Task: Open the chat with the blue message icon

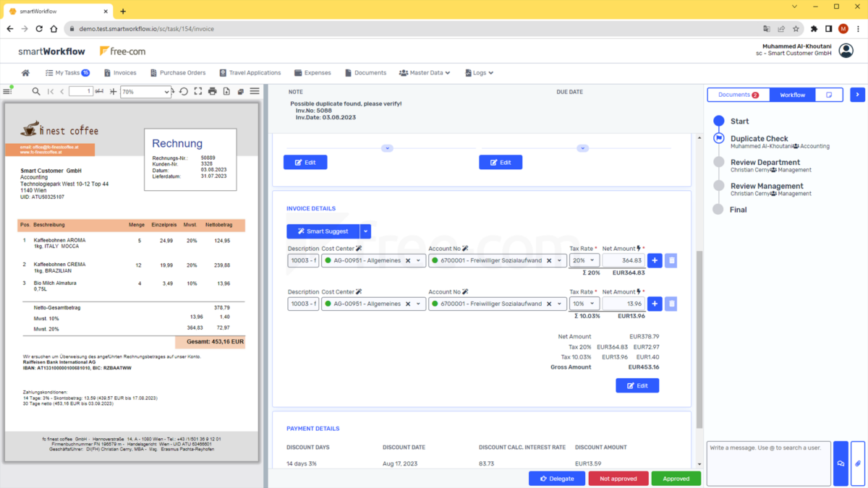Action: [841, 463]
